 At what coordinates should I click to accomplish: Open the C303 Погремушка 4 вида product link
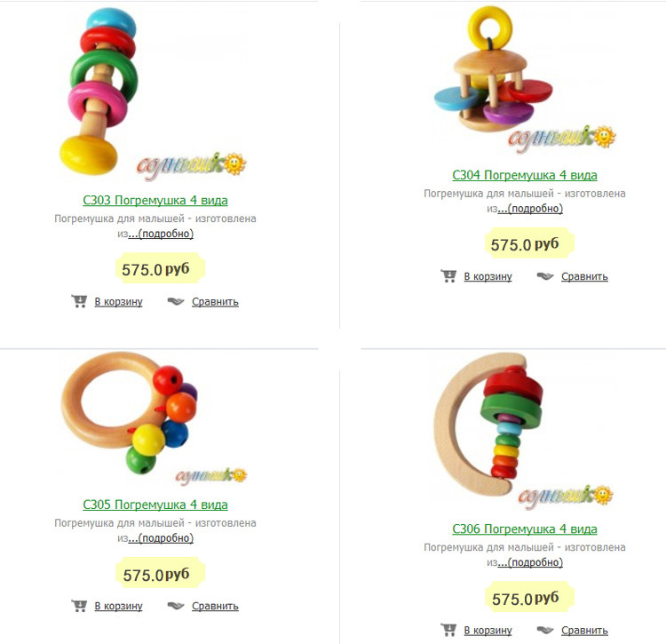[x=155, y=200]
